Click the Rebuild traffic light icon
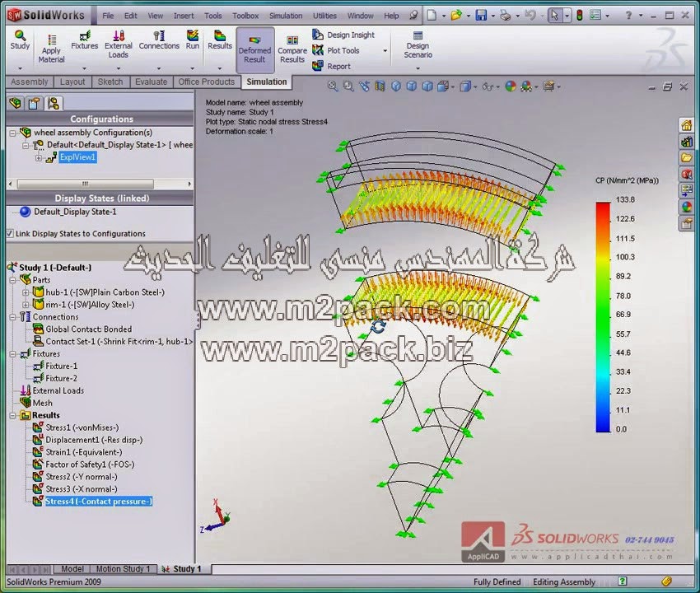700x593 pixels. (580, 16)
